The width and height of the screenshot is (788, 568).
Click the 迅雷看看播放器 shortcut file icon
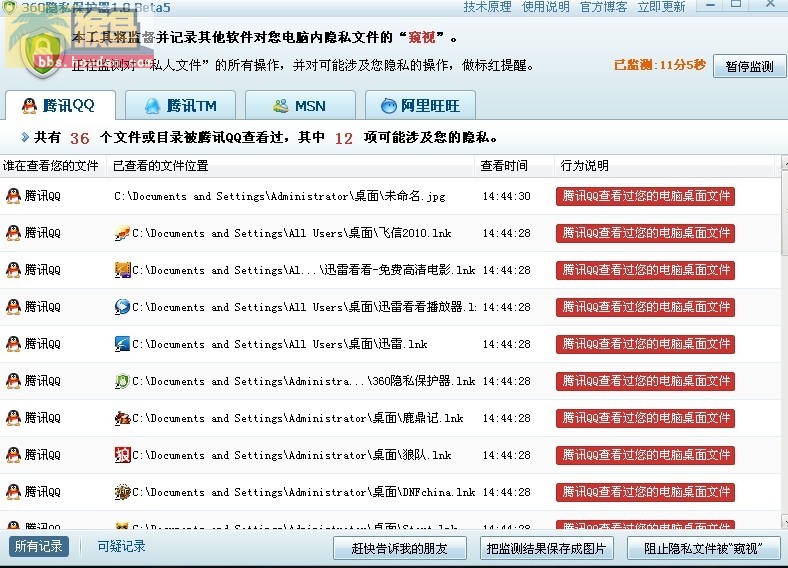click(x=122, y=307)
